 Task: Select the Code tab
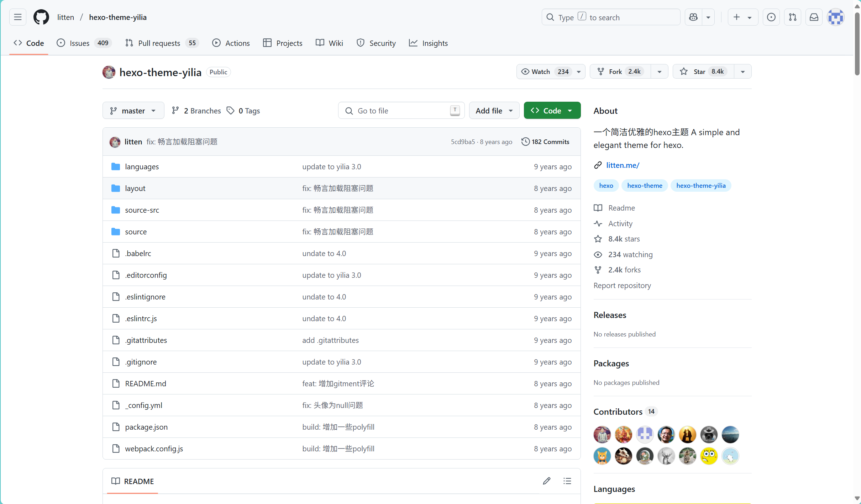(x=29, y=43)
